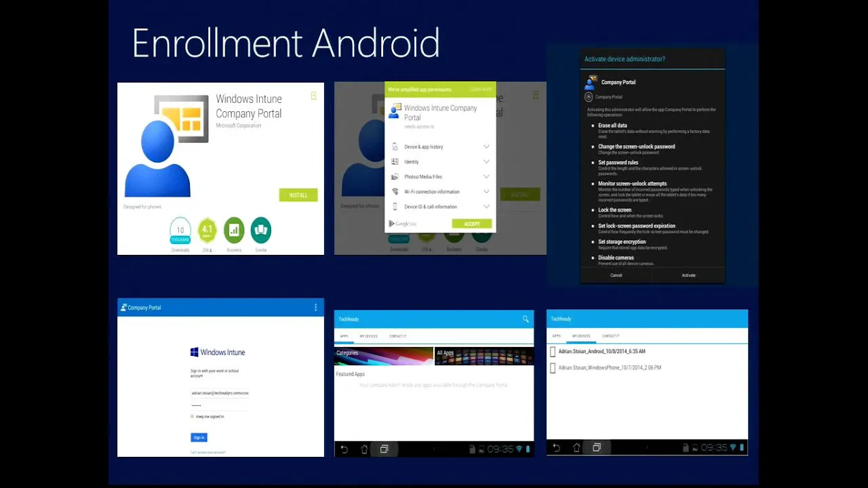This screenshot has width=868, height=488.
Task: Tap the Device & app history permission icon
Action: click(395, 146)
